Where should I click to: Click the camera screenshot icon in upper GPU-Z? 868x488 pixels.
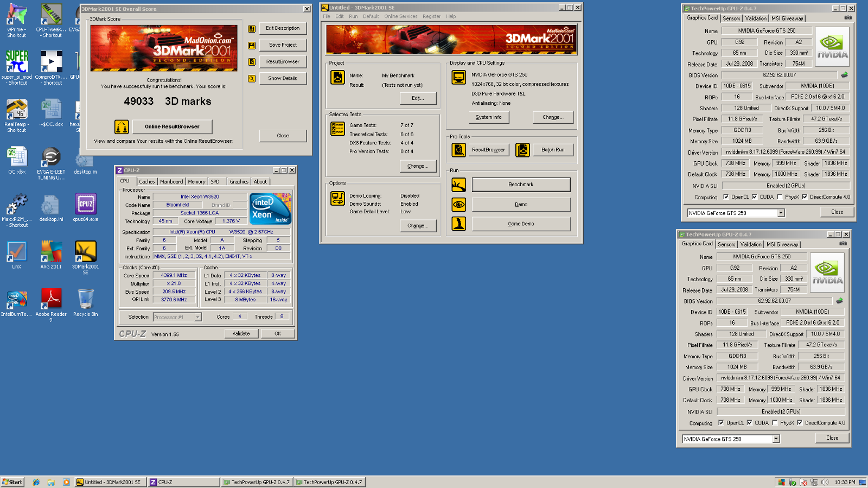tap(848, 18)
